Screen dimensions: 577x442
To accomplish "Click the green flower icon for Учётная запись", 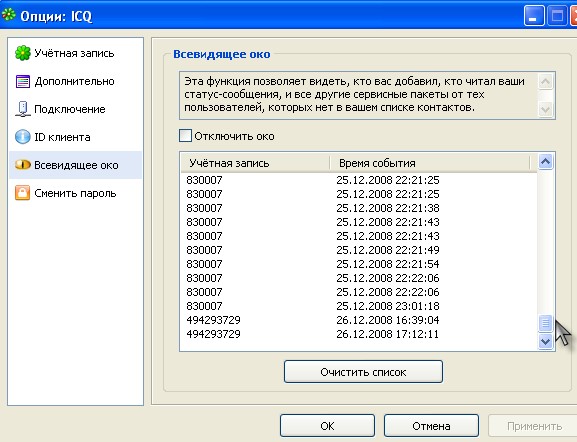I will tap(23, 53).
